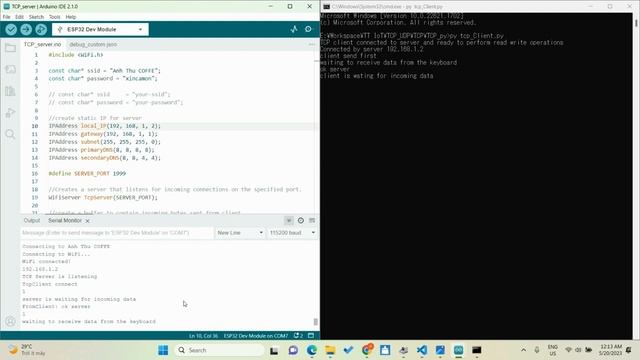Image resolution: width=640 pixels, height=360 pixels.
Task: Click the user account icon in sidebar
Action: tap(10, 322)
